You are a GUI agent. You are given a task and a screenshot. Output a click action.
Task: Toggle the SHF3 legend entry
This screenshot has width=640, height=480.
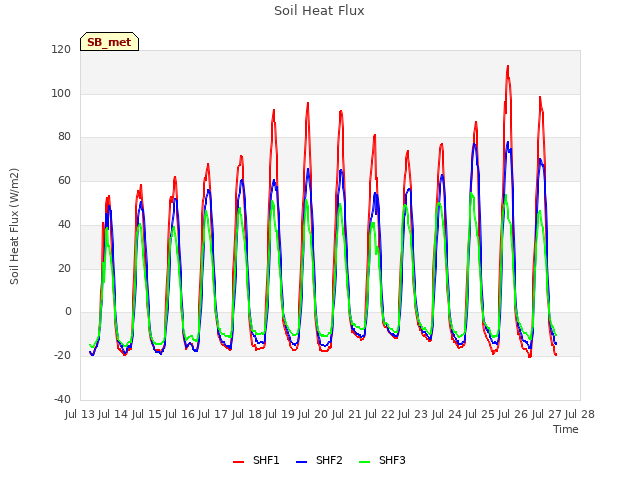pos(382,460)
